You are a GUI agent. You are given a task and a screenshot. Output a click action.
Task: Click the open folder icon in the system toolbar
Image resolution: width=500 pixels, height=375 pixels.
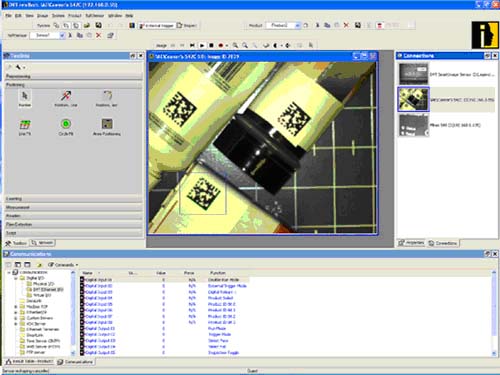pyautogui.click(x=87, y=25)
